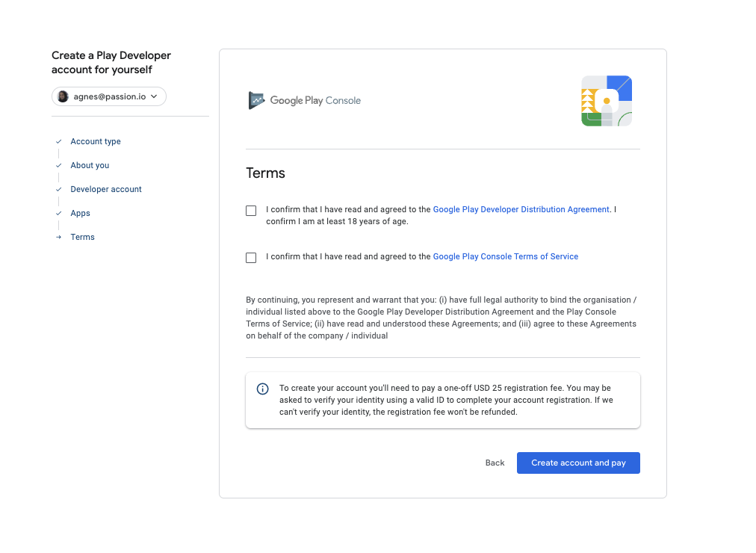Open Google Play Console Terms of Service link
Viewport: 756px width, 553px height.
coord(505,256)
